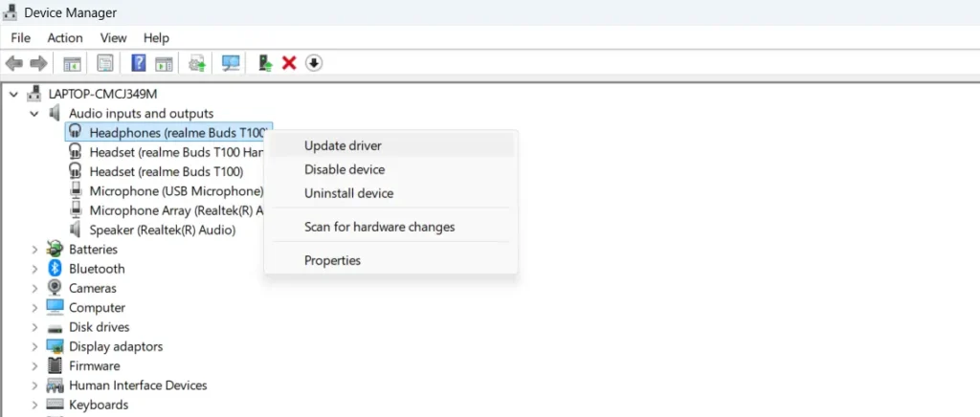Expand the Display adaptors category
This screenshot has height=417, width=980.
click(x=35, y=346)
